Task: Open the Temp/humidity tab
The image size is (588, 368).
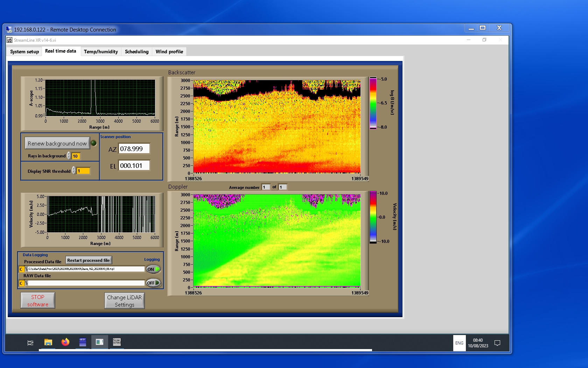Action: tap(101, 52)
